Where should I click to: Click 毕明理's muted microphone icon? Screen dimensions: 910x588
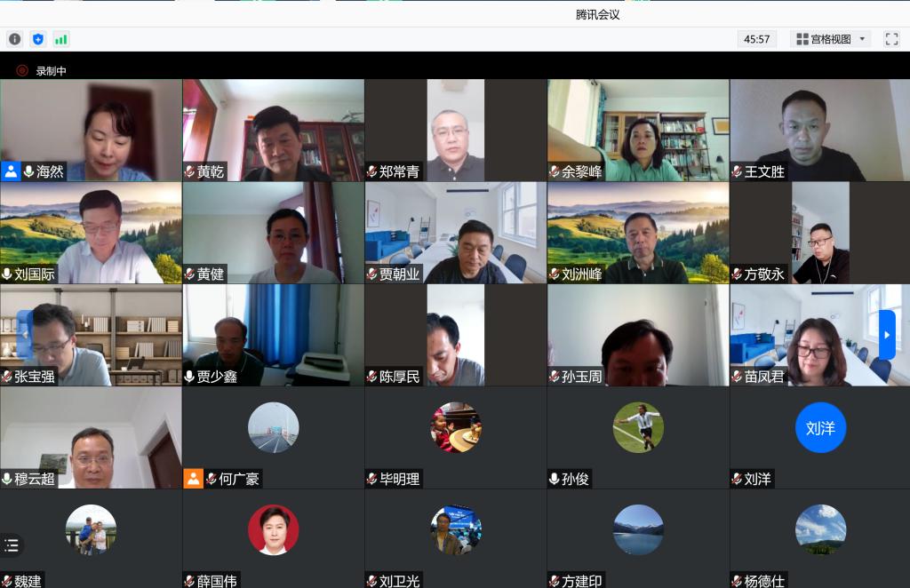click(372, 479)
